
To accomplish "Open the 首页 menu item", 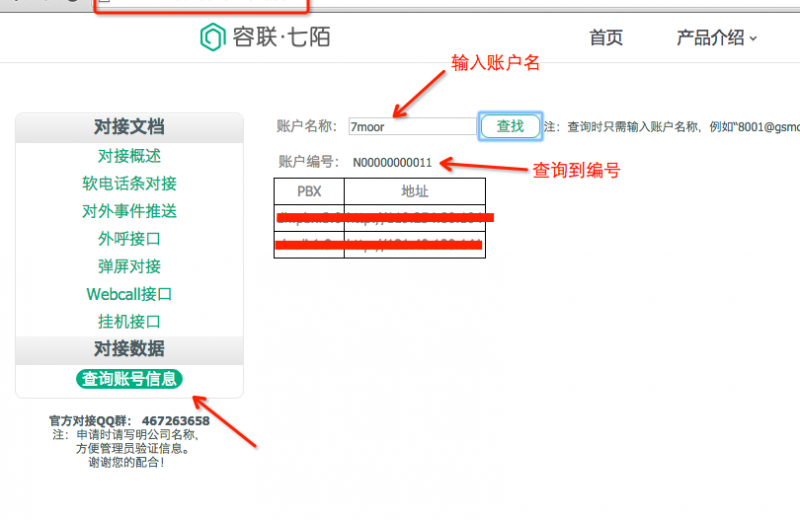I will 606,38.
